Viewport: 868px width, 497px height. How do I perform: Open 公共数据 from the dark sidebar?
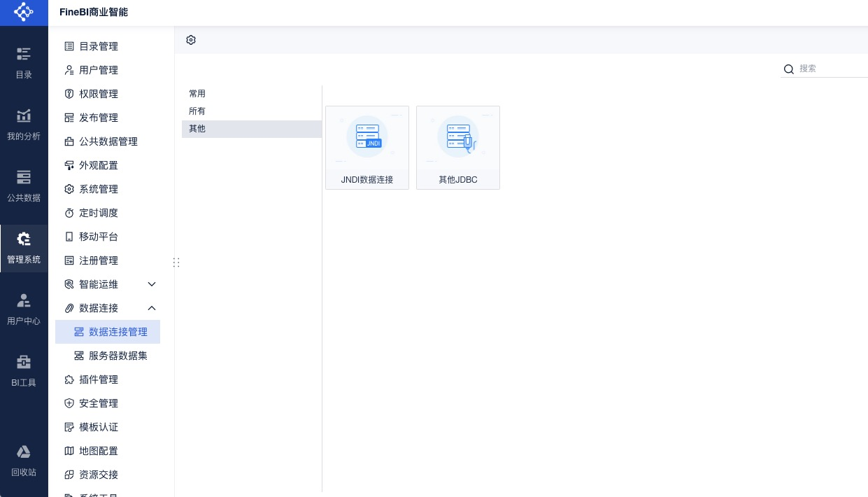[x=24, y=185]
